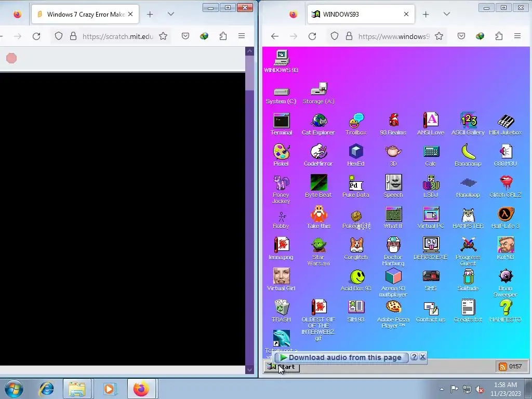532x399 pixels.
Task: Open the Terminal desktop icon
Action: click(281, 124)
